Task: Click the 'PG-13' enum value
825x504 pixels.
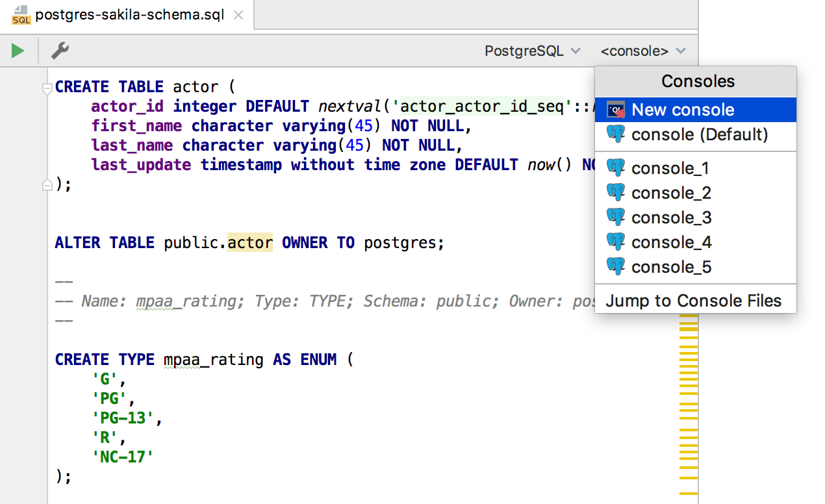Action: (123, 418)
